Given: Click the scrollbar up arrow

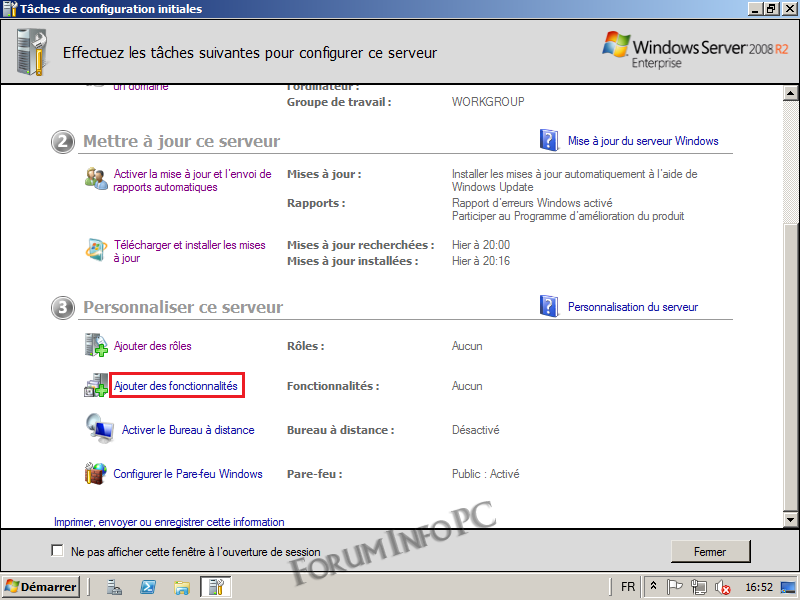Looking at the screenshot, I should click(790, 93).
